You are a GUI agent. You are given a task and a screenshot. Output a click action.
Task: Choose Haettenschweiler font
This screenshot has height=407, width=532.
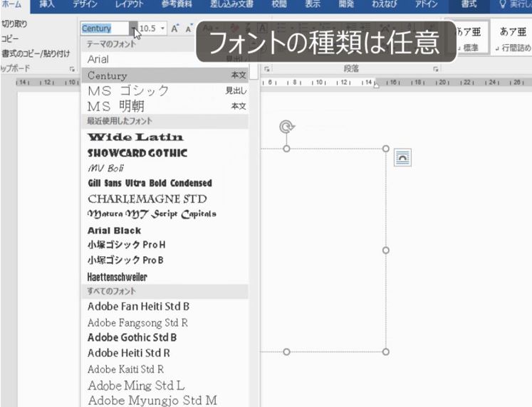point(165,277)
